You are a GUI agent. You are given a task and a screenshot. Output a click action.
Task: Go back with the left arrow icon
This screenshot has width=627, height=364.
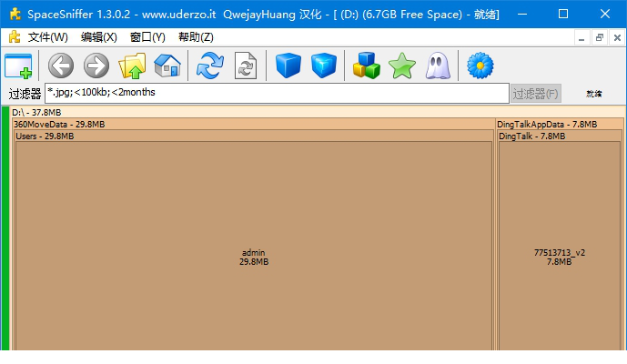61,66
